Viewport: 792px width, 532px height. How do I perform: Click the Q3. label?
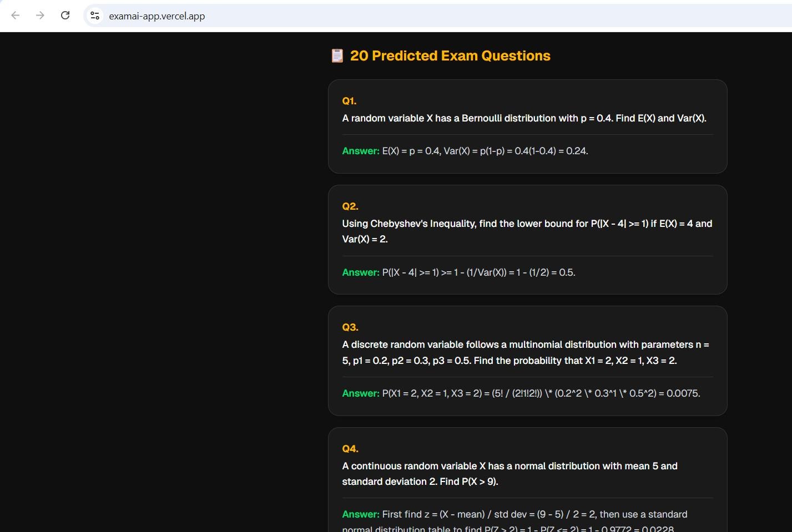click(x=350, y=327)
